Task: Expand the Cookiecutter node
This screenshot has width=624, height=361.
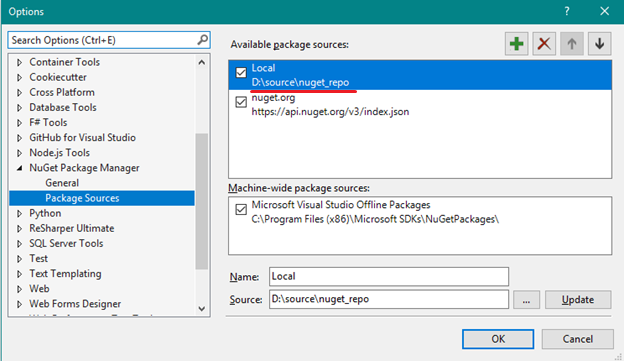Action: coord(19,78)
